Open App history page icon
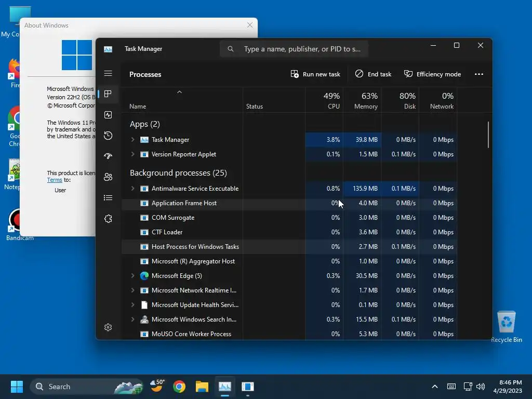 pos(108,136)
